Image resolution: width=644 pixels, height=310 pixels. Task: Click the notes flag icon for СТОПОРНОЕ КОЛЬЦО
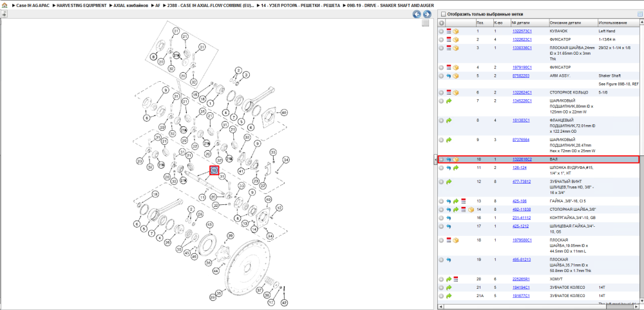click(449, 93)
